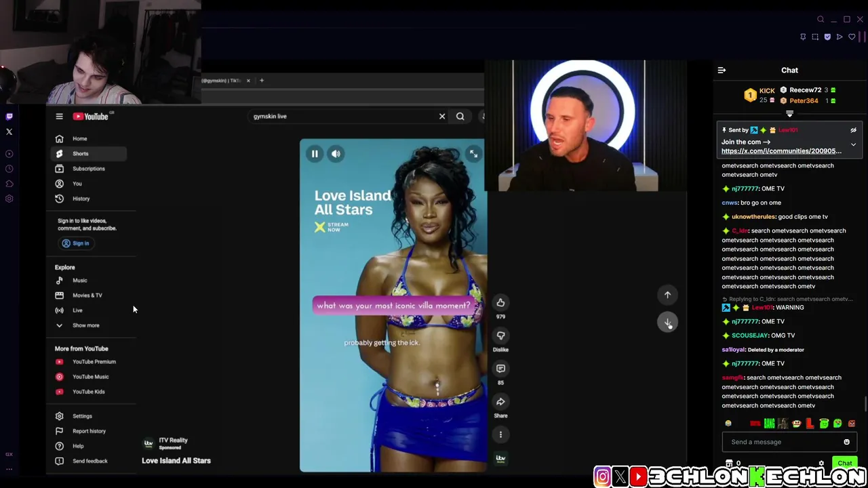The image size is (868, 488).
Task: Click the YouTube logo
Action: click(91, 117)
